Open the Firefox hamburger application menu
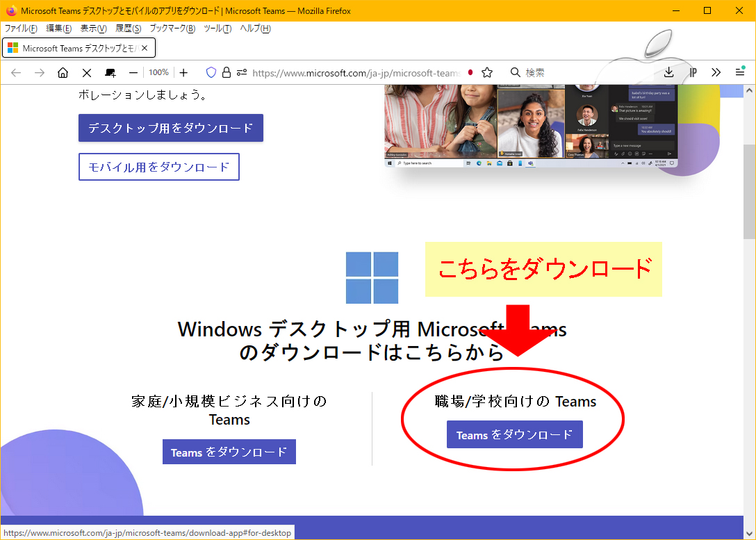The image size is (756, 540). [740, 72]
